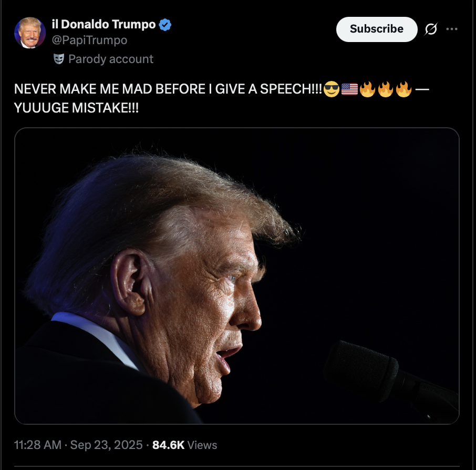Click the YUUUGE MISTAKE!!! text
Screen dimensions: 476x470
(77, 108)
